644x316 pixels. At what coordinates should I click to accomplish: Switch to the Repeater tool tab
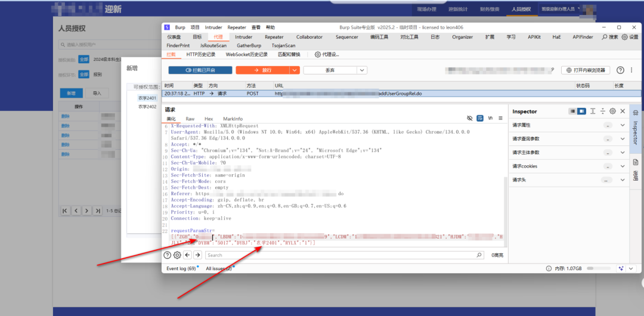coord(274,37)
